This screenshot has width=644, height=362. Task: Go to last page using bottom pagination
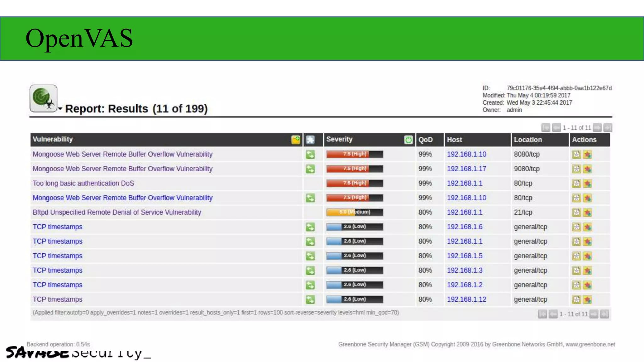(604, 314)
